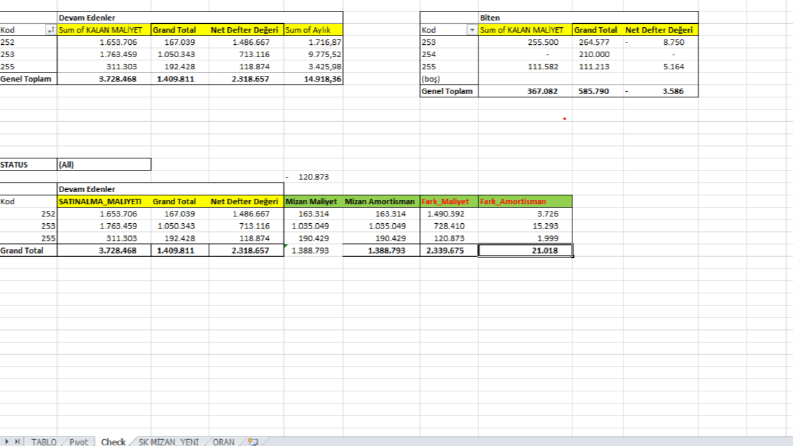793x446 pixels.
Task: Click the 'Kod' header cell in the lower table
Action: coord(28,201)
